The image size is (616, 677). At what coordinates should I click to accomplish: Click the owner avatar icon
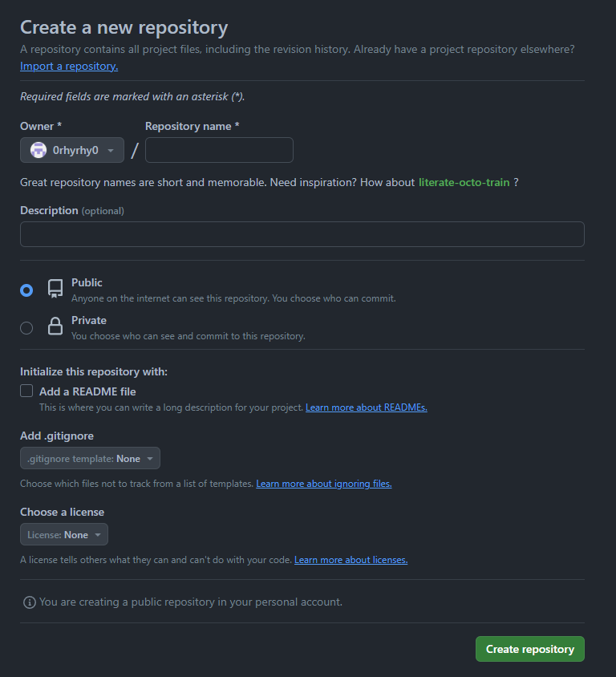pyautogui.click(x=38, y=150)
